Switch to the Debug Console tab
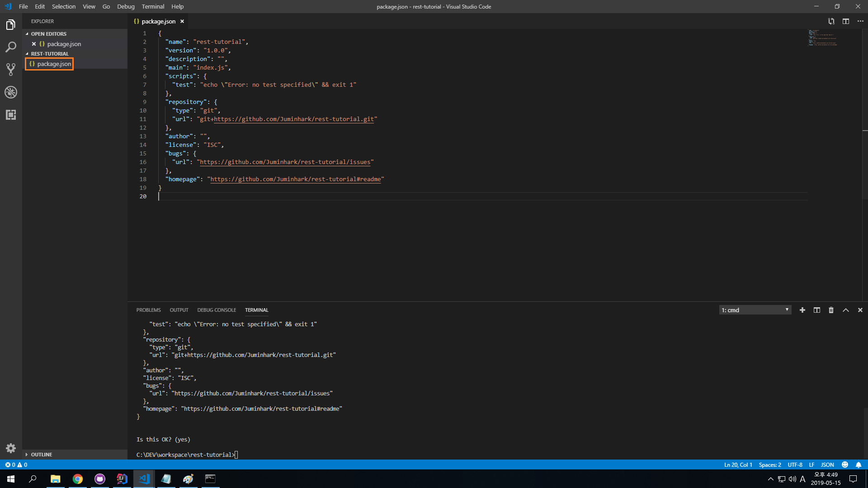This screenshot has height=488, width=868. coord(217,310)
